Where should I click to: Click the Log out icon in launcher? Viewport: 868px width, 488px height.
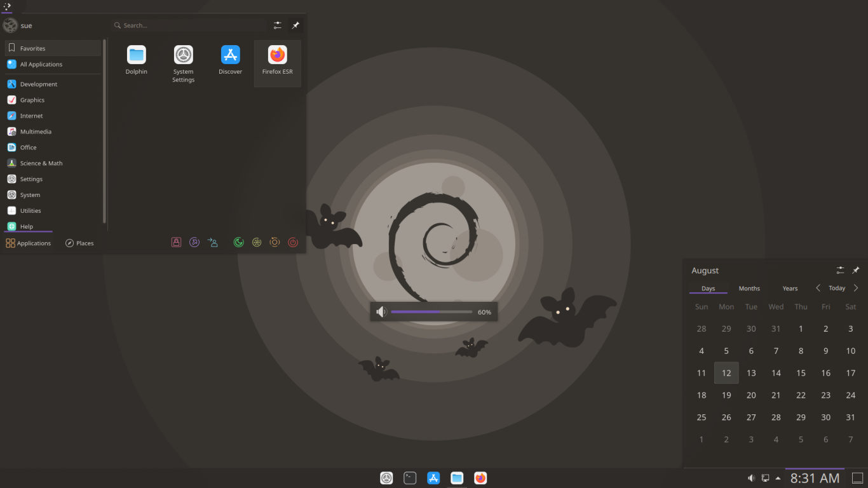(194, 242)
